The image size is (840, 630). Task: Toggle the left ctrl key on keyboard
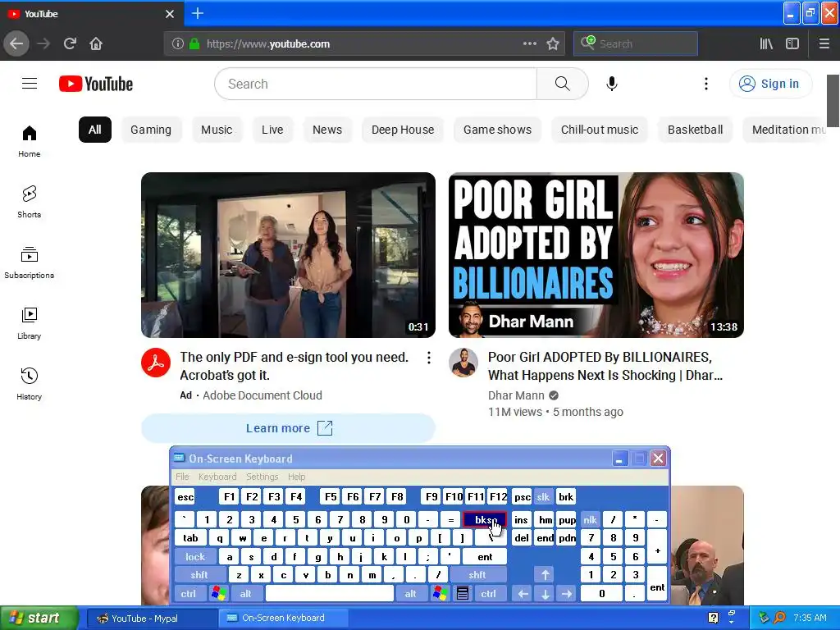click(x=188, y=594)
